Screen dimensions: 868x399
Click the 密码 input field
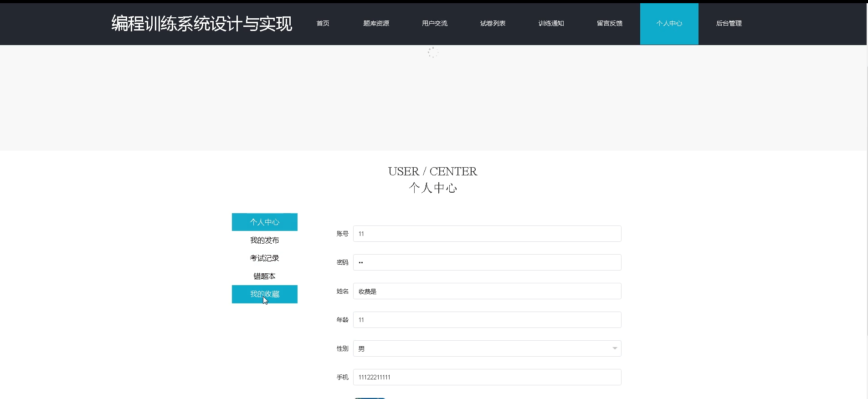[x=487, y=262]
